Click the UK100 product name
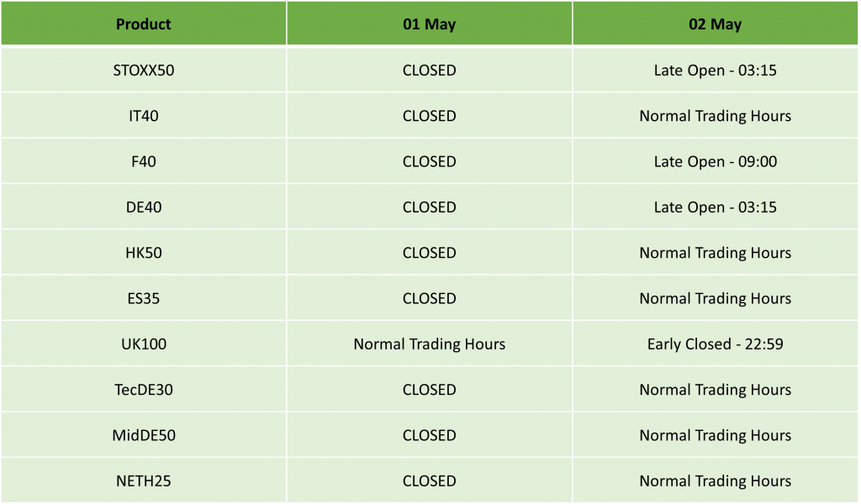Viewport: 861px width, 504px height. coord(143,344)
